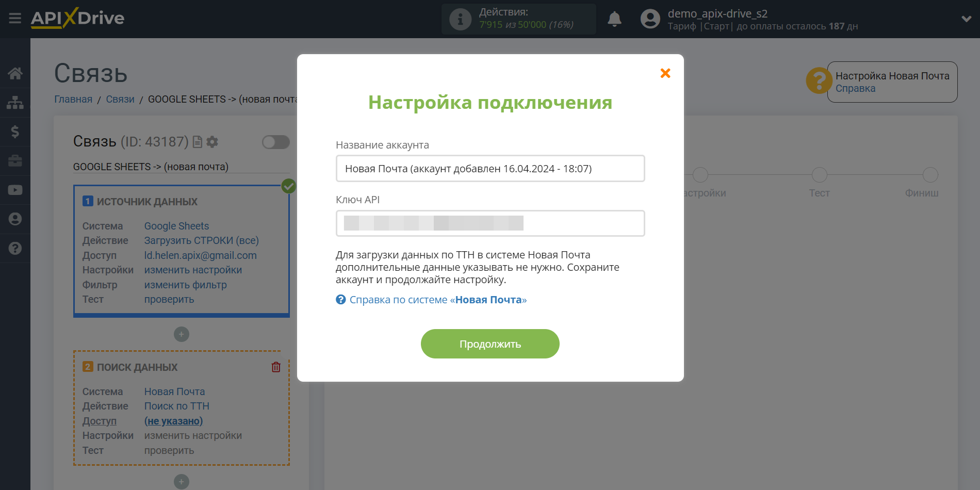Click the (не указано) access link

173,421
